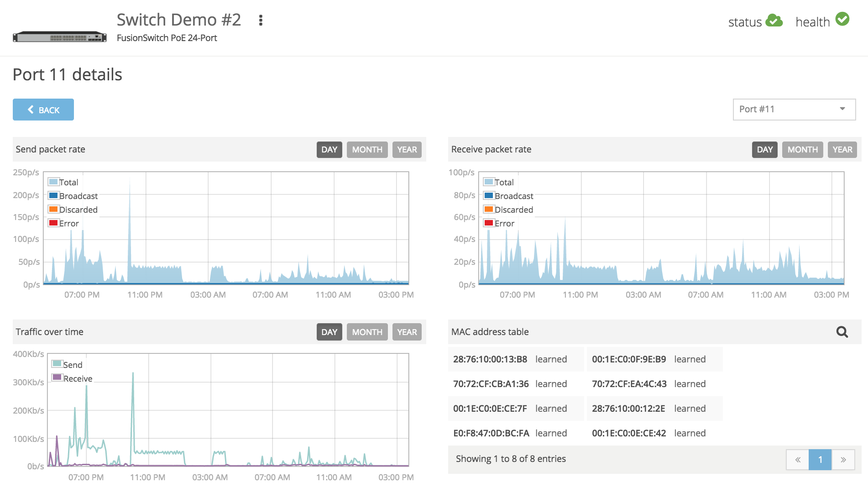
Task: Go to next page of MAC table
Action: point(843,460)
